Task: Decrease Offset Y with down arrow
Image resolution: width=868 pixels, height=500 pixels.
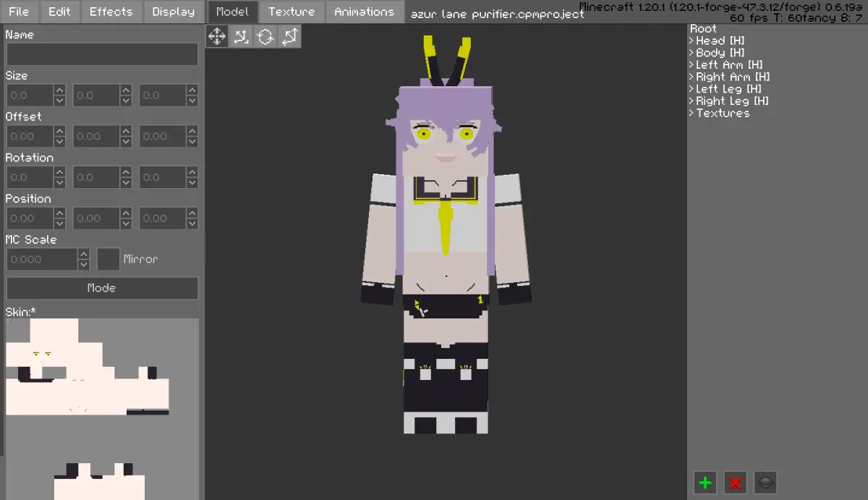Action: (126, 142)
